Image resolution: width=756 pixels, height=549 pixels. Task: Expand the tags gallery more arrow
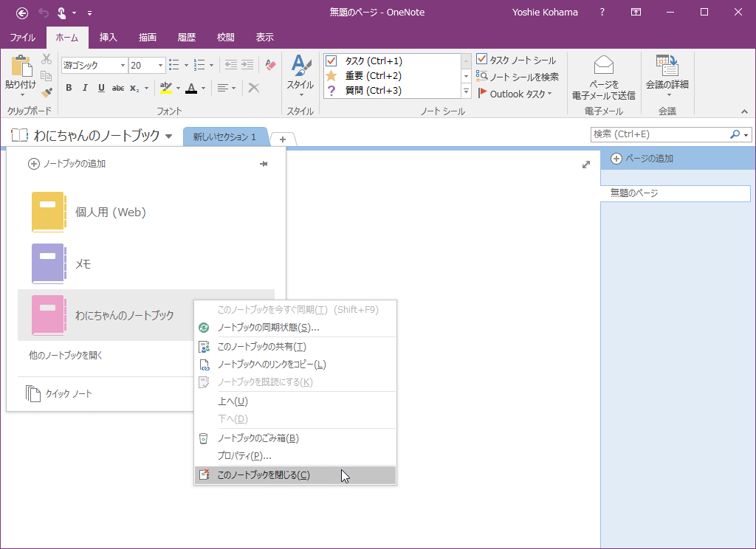click(x=466, y=91)
